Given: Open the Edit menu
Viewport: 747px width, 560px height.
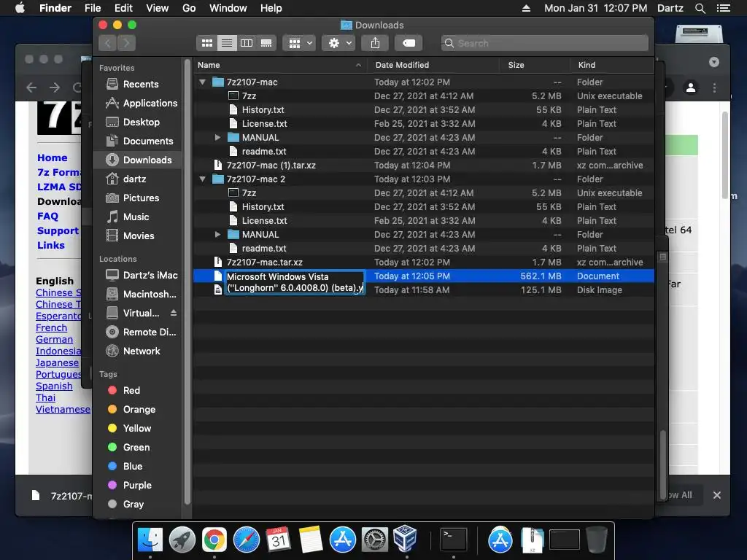Looking at the screenshot, I should coord(123,8).
